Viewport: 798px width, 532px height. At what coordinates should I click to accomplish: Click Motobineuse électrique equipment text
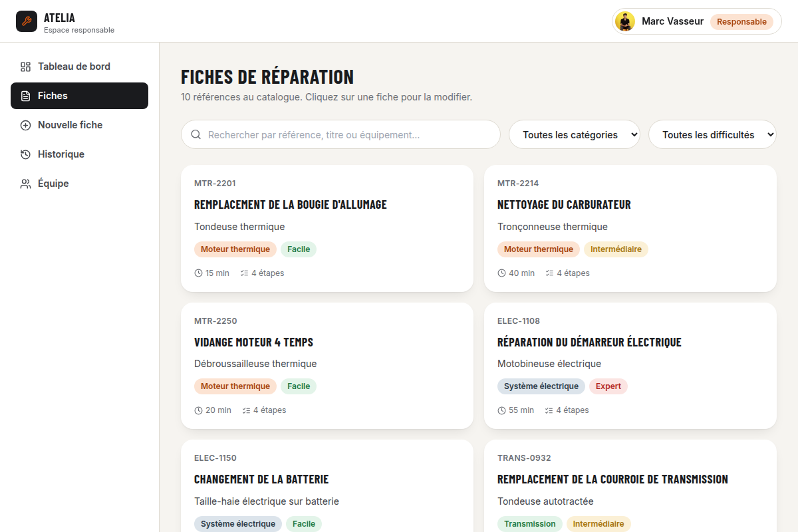click(549, 364)
